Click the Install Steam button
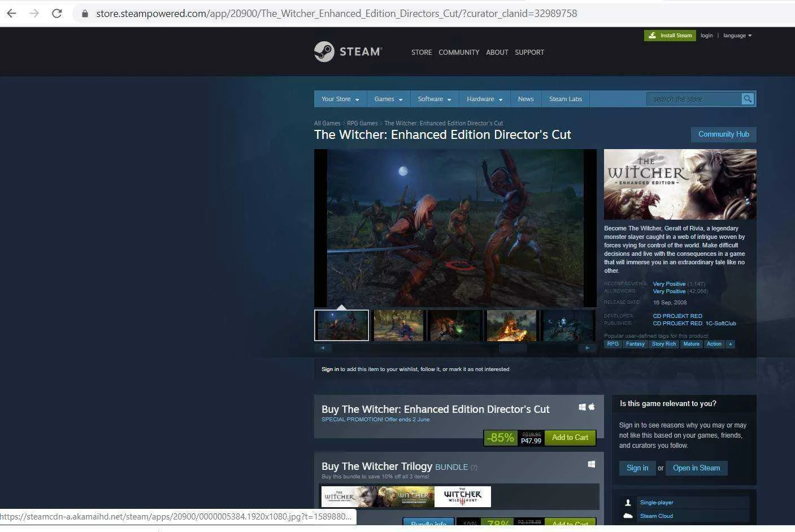The image size is (795, 532). [670, 36]
